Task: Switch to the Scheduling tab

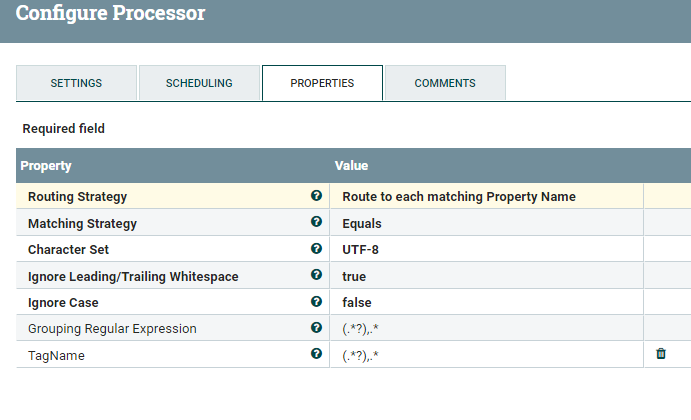Action: click(199, 83)
